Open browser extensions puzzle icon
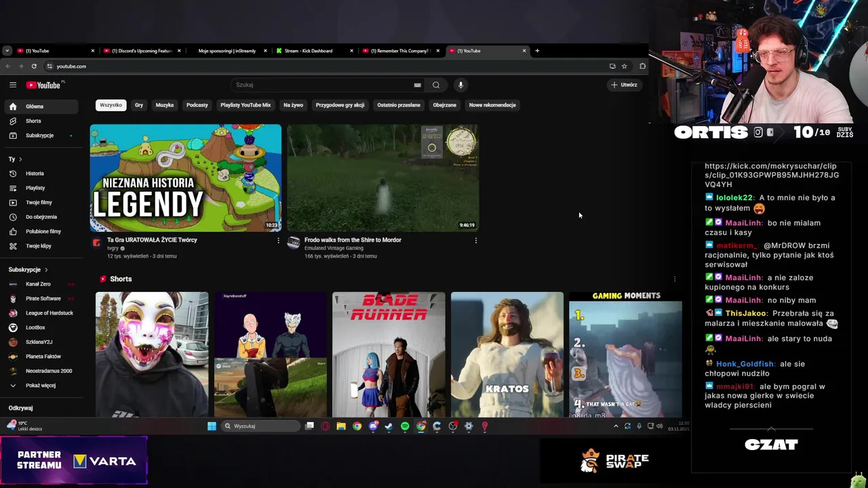Screen dimensions: 868x488 [x=642, y=66]
